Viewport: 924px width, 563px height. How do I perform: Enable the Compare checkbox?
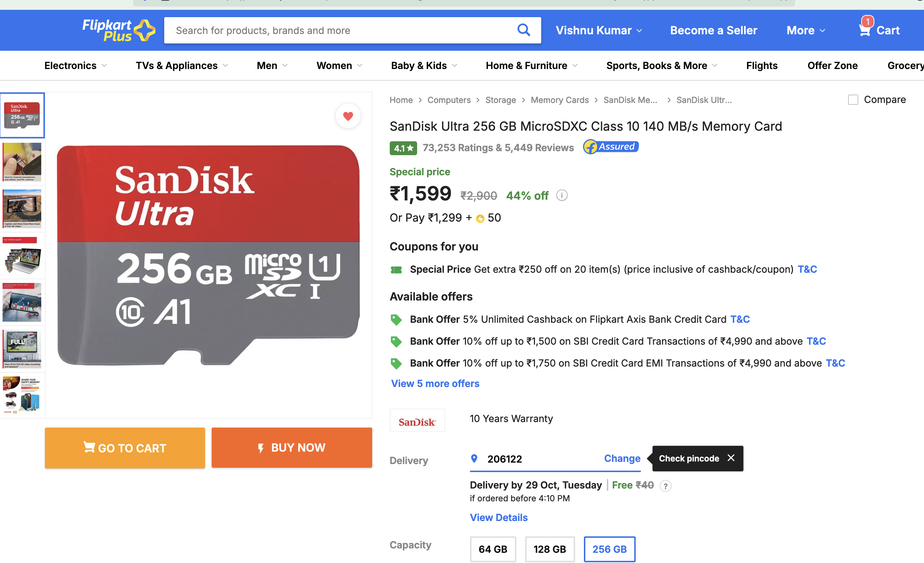[853, 99]
